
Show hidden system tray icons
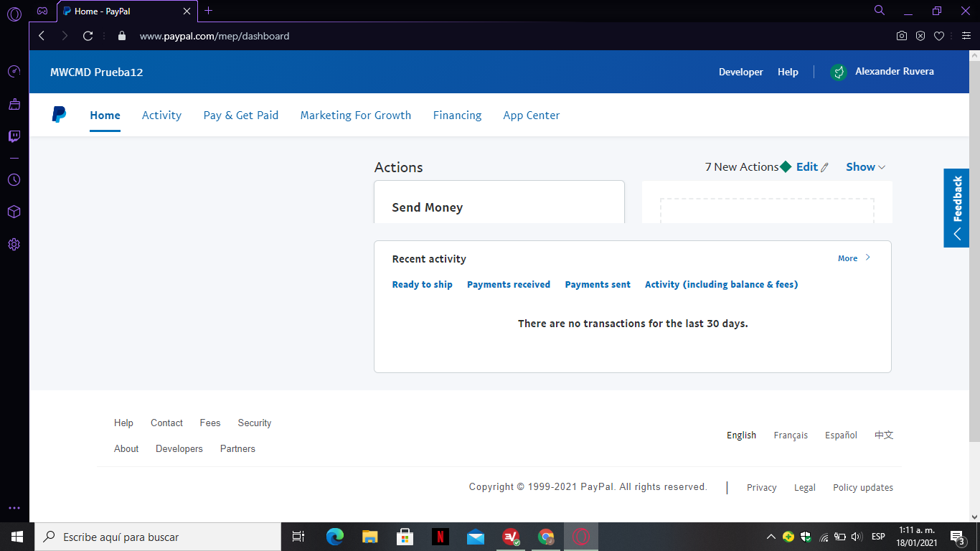pyautogui.click(x=771, y=537)
